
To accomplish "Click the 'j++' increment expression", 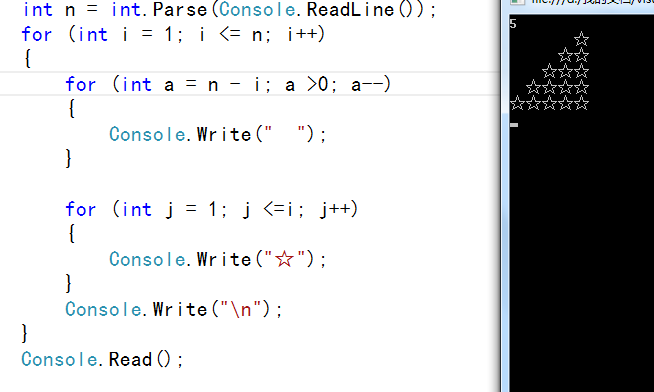I will pyautogui.click(x=335, y=209).
